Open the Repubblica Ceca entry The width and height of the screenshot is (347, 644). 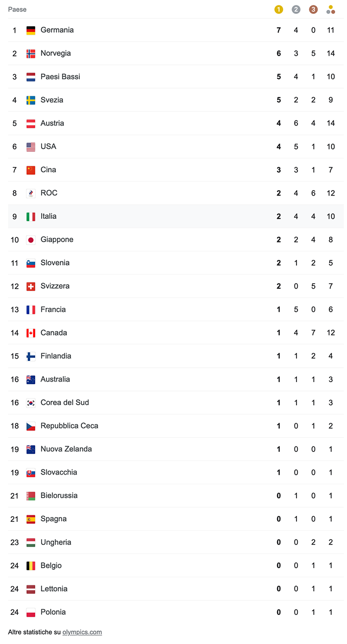[69, 426]
